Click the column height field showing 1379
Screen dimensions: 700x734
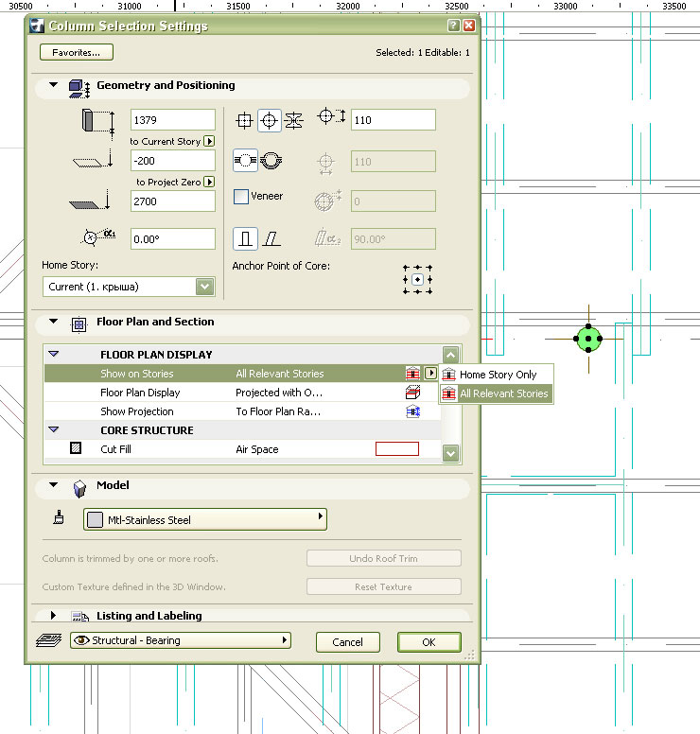coord(173,120)
